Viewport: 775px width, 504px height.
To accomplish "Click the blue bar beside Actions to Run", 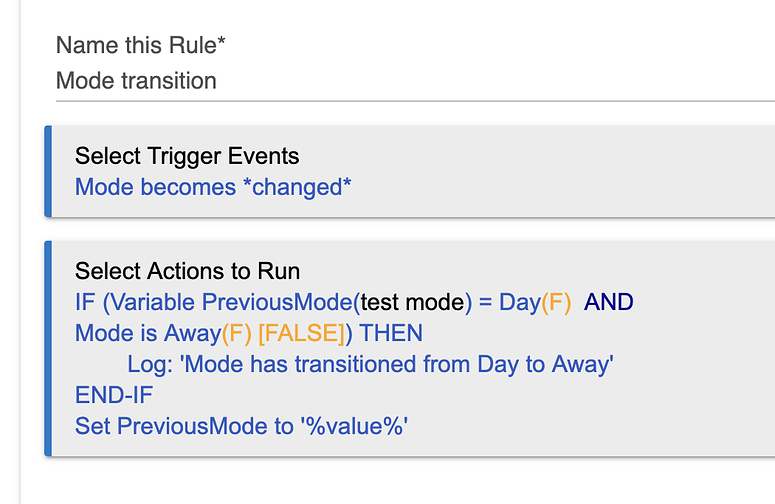I will 48,349.
